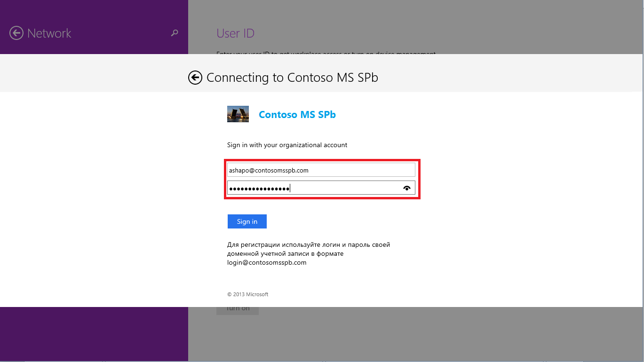Click 'Sign in with your organizational account' text
Image resolution: width=644 pixels, height=362 pixels.
click(287, 145)
